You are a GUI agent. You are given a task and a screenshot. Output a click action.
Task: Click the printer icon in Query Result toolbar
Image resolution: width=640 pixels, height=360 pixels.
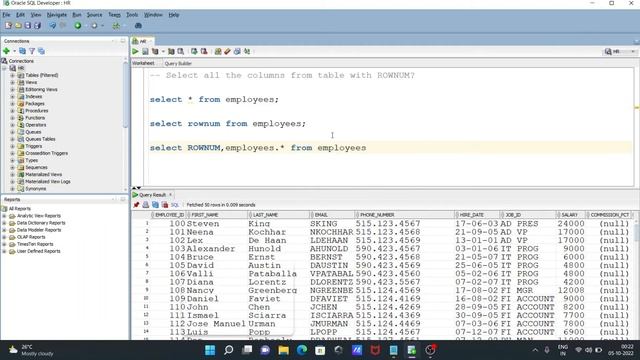(146, 205)
